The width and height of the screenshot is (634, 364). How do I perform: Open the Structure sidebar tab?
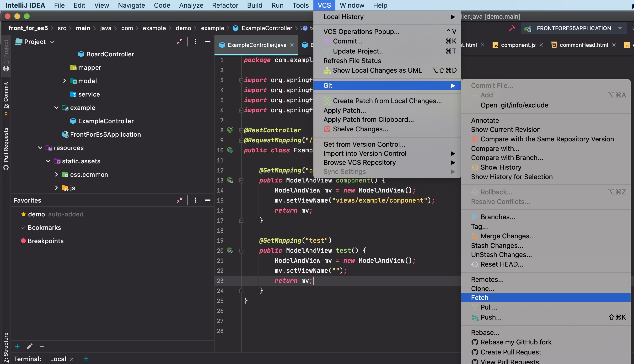5,348
